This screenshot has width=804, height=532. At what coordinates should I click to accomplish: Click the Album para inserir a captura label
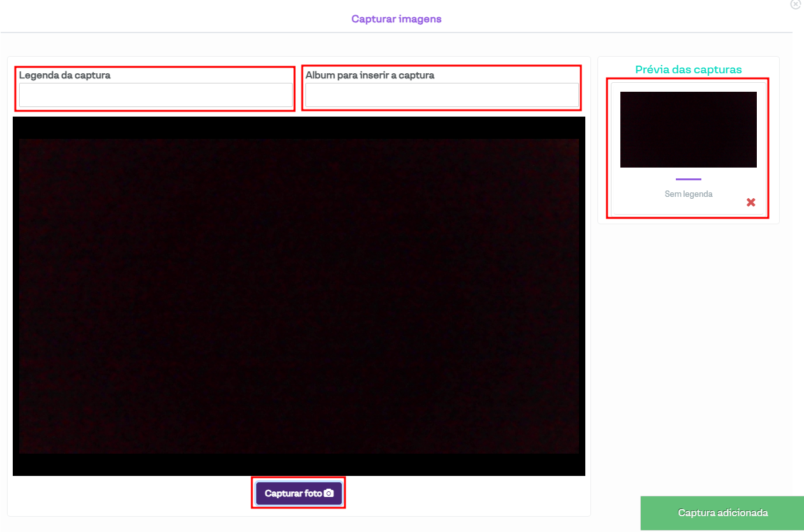(x=370, y=75)
